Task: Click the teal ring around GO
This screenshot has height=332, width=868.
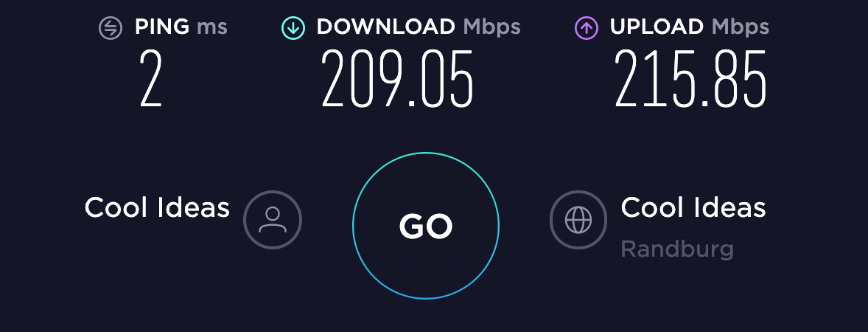Action: tap(426, 153)
